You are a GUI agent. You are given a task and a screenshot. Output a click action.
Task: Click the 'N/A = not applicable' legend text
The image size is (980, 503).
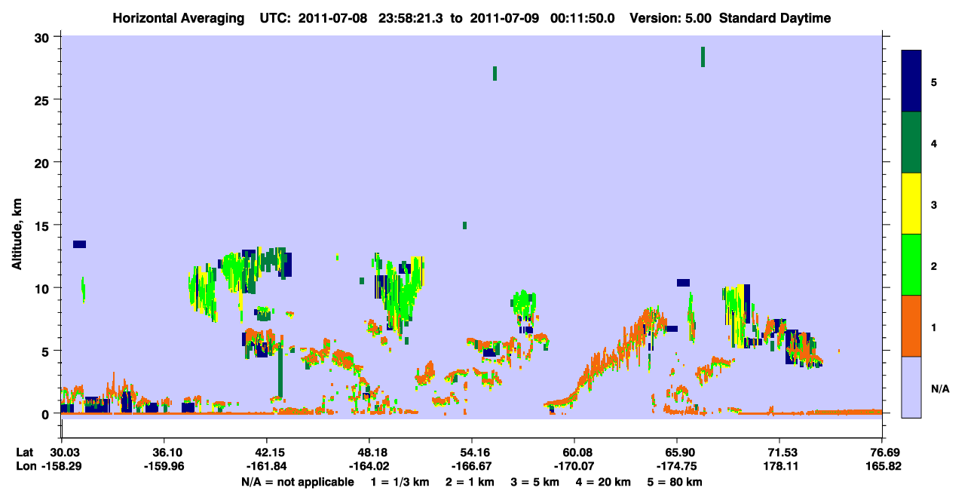[x=298, y=482]
